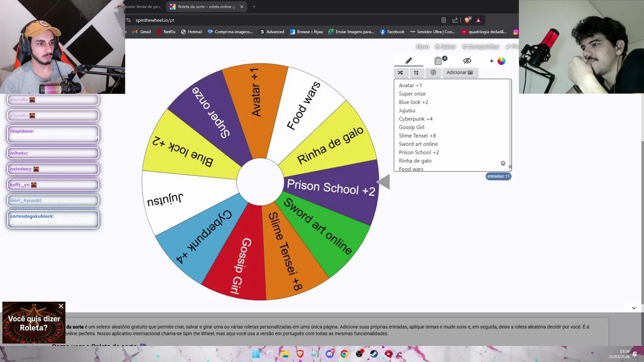
Task: Open the 'Enviar Imagem para...' bookmark
Action: [x=351, y=32]
